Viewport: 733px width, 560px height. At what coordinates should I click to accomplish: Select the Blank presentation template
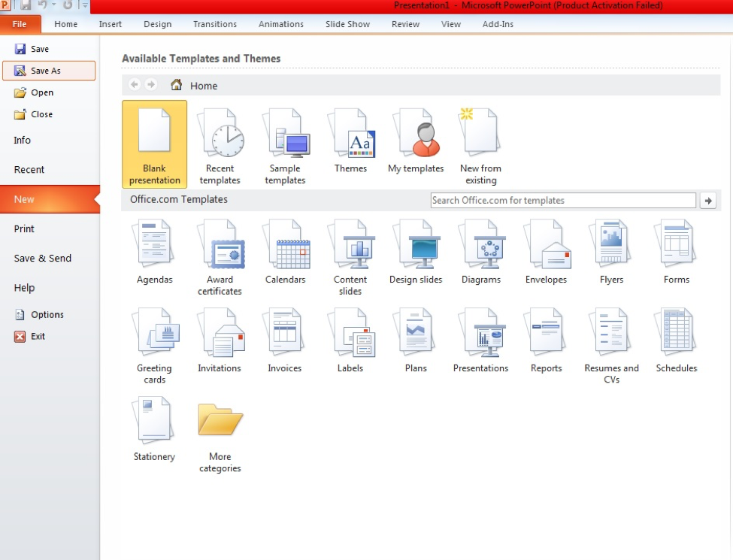point(153,143)
